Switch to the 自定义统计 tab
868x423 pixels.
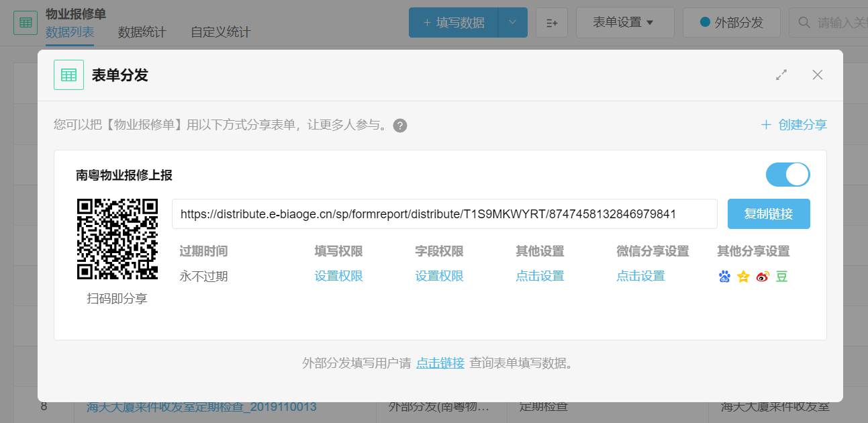[221, 32]
